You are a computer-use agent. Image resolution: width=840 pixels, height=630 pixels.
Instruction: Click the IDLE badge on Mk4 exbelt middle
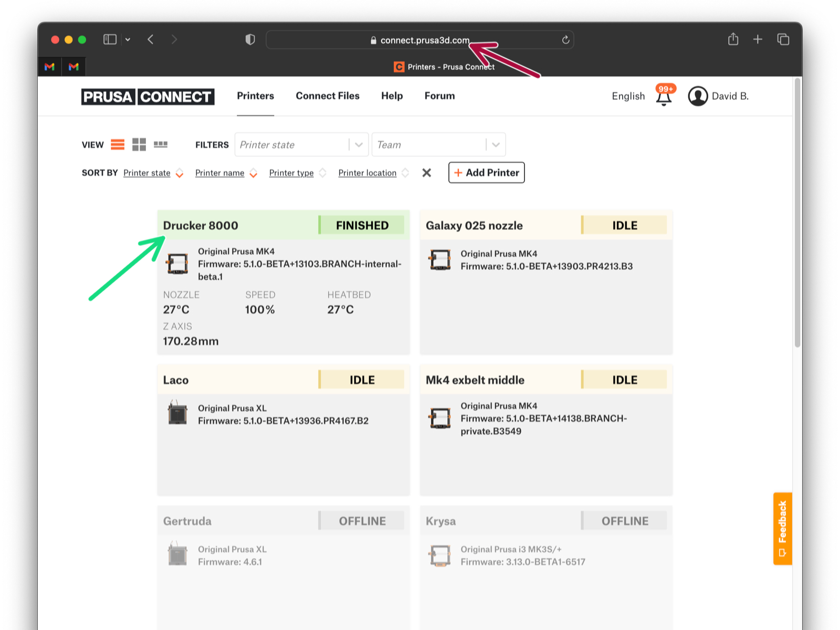tap(624, 380)
